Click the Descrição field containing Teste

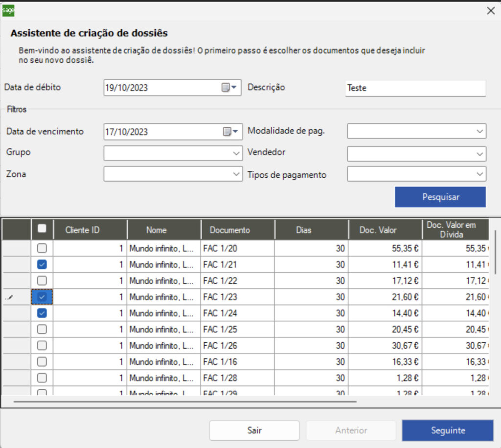coord(415,88)
